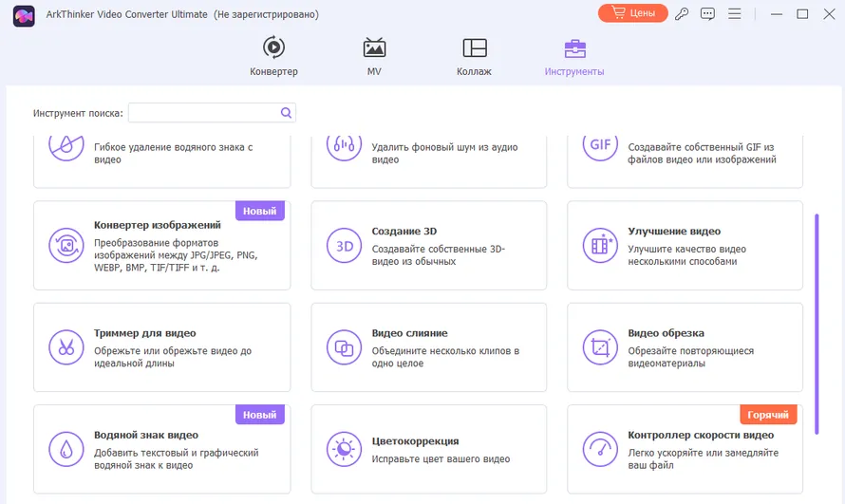This screenshot has width=845, height=504.
Task: Click the Контроллер скорости видео gauge icon
Action: (600, 449)
